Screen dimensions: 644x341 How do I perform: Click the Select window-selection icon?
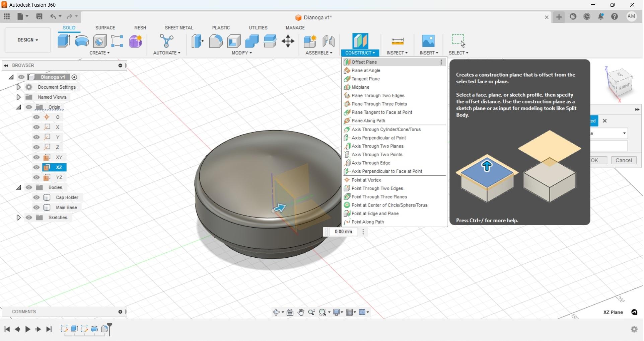[x=458, y=40]
